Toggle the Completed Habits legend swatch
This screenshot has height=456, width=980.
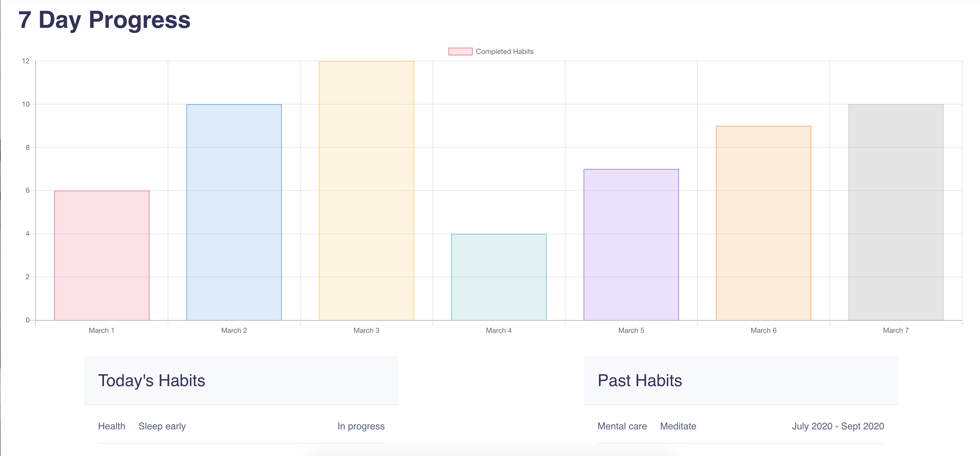pyautogui.click(x=460, y=51)
